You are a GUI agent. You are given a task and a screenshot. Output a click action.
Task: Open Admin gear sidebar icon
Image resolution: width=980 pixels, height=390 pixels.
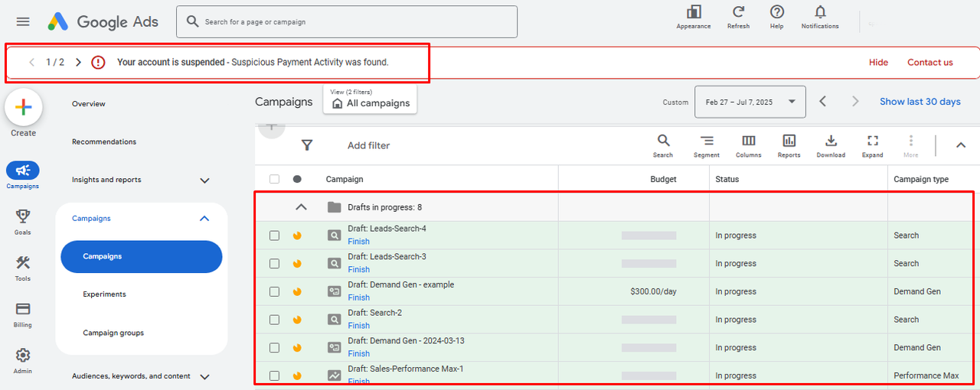[x=22, y=355]
